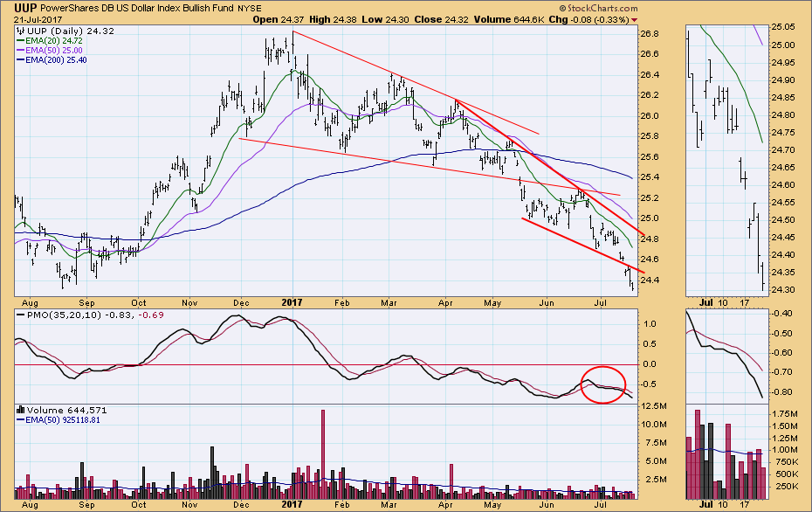This screenshot has height=512, width=812.
Task: Click the volume EMA(50) 925118.81 legend
Action: click(58, 419)
